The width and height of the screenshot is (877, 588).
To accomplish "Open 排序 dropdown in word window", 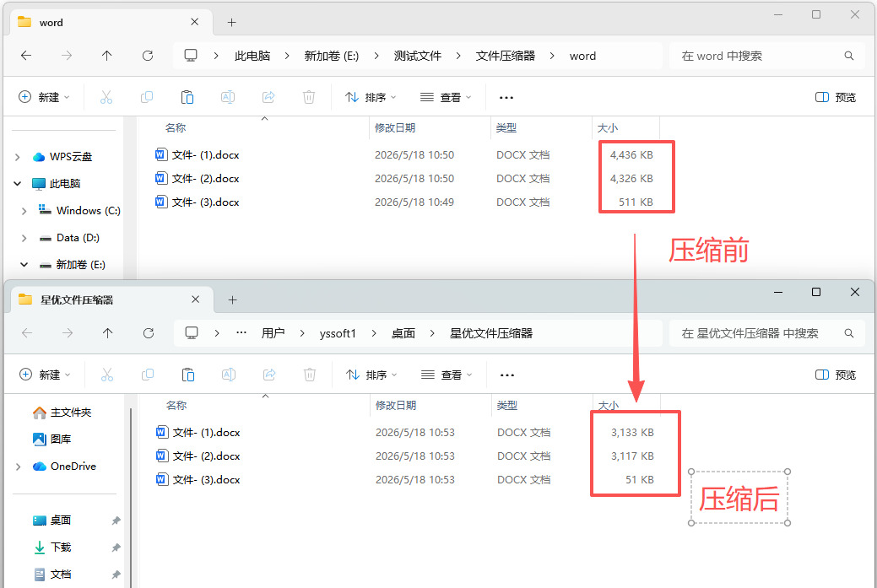I will (x=371, y=97).
